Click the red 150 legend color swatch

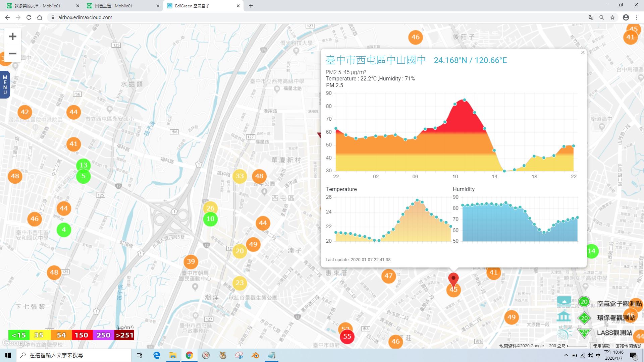[x=82, y=335]
